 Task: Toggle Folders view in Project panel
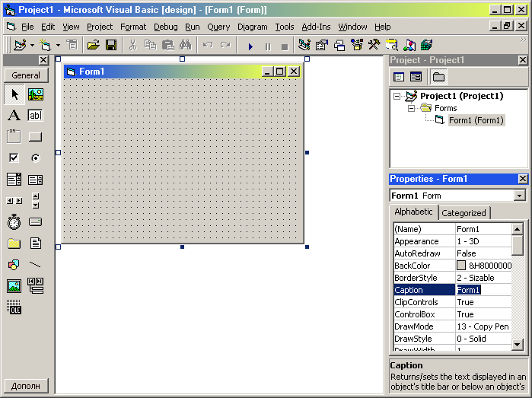click(438, 77)
